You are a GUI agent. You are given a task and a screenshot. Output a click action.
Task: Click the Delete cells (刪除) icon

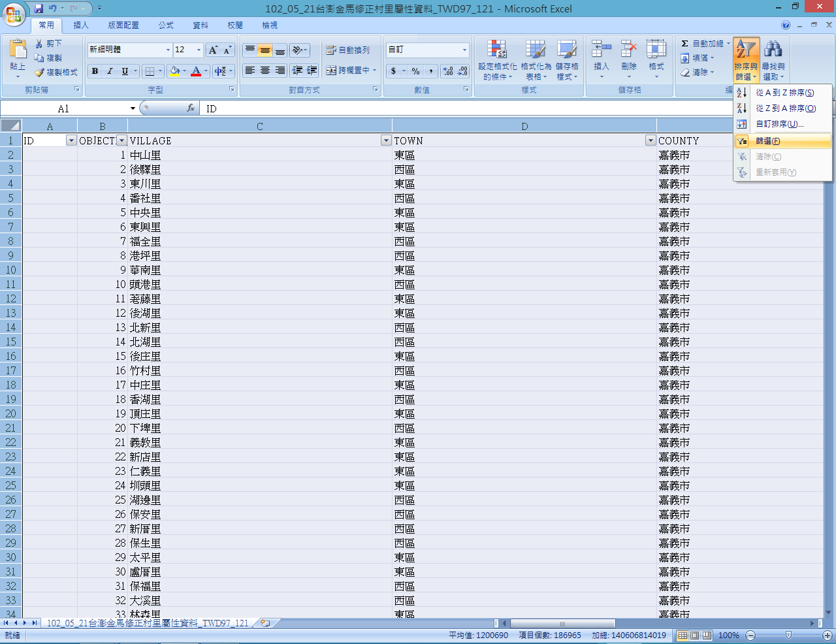628,50
